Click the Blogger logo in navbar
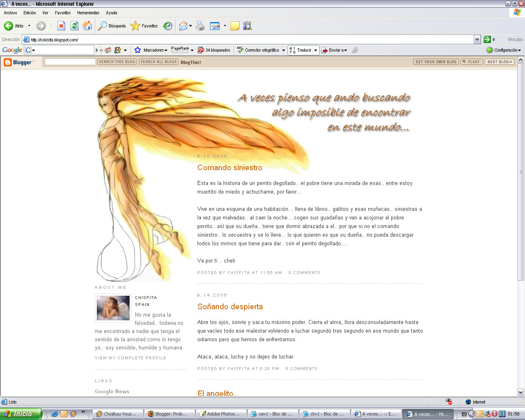 19,62
